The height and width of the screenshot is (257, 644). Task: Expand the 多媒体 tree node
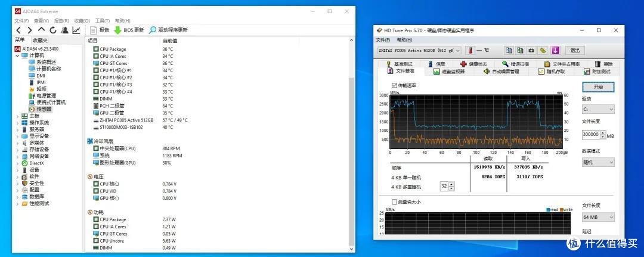pos(18,143)
